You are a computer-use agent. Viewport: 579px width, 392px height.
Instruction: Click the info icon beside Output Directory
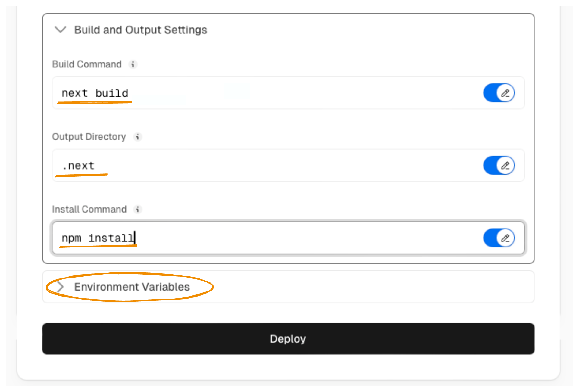point(138,137)
